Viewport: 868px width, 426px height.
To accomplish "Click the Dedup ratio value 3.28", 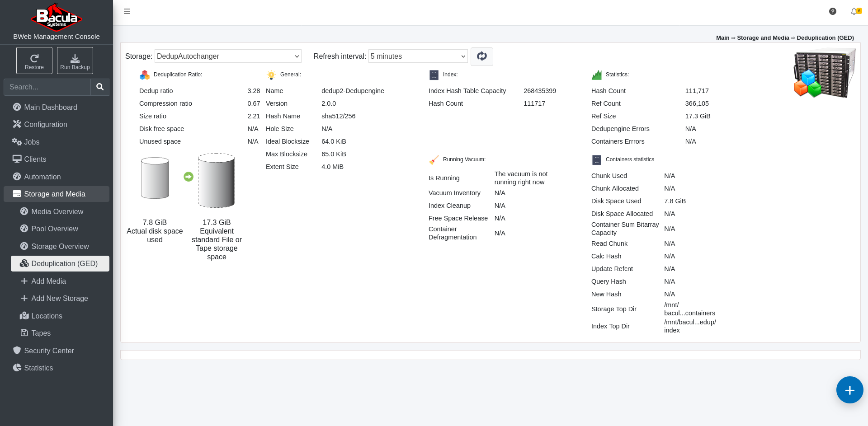I will 254,91.
